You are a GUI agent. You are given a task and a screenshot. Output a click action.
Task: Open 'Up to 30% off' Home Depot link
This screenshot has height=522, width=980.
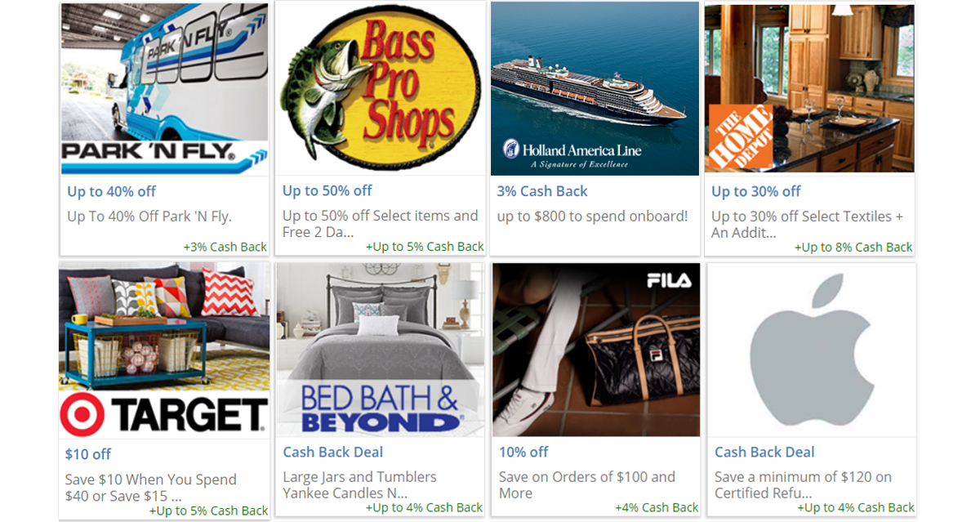[756, 191]
